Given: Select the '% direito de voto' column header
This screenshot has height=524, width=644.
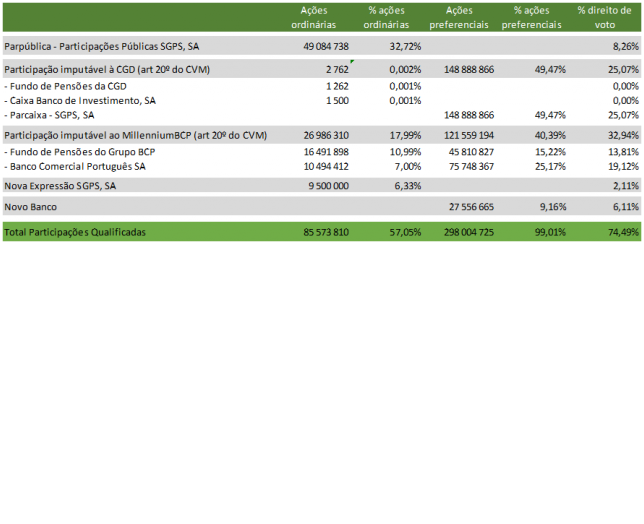Looking at the screenshot, I should (604, 18).
